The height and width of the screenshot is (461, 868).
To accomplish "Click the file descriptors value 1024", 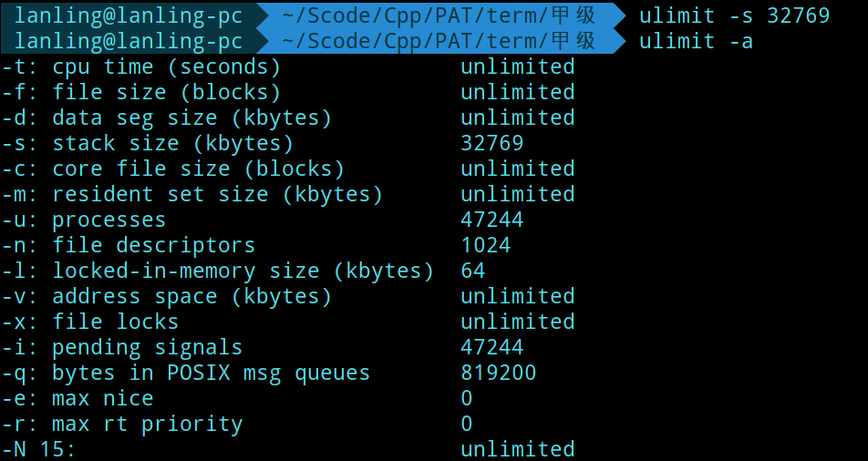I will coord(485,245).
